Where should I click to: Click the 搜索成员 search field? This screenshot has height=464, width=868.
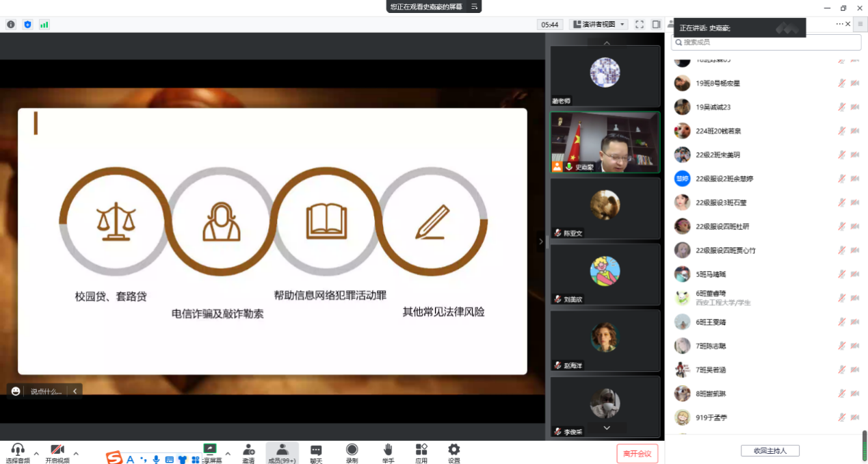coord(766,42)
